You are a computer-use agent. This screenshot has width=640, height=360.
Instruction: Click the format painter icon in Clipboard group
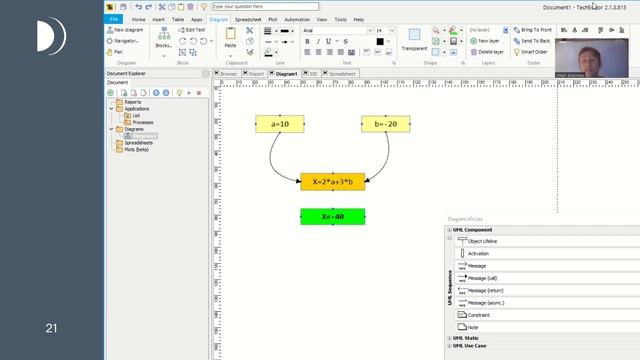[249, 52]
